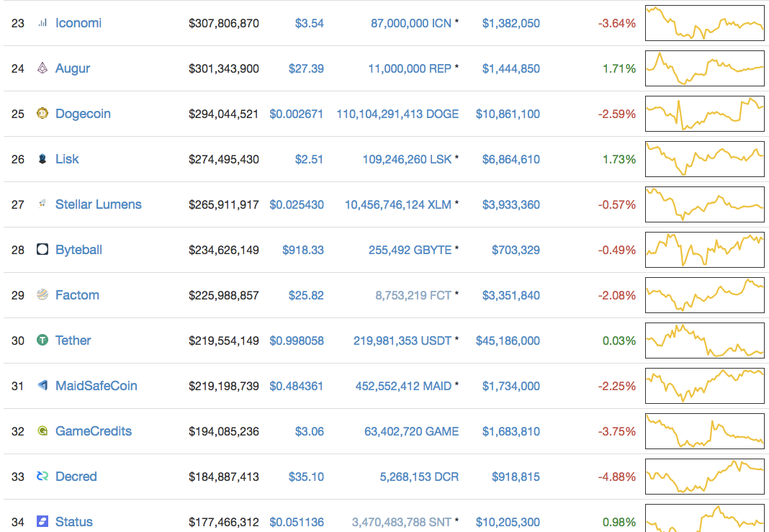Click the Iconomi coin icon

(x=42, y=23)
